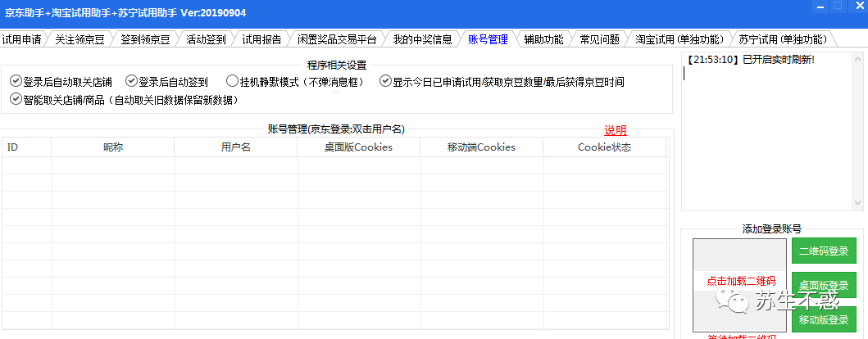Open the 签到领京豆 tab
Image resolution: width=868 pixels, height=339 pixels.
[145, 39]
